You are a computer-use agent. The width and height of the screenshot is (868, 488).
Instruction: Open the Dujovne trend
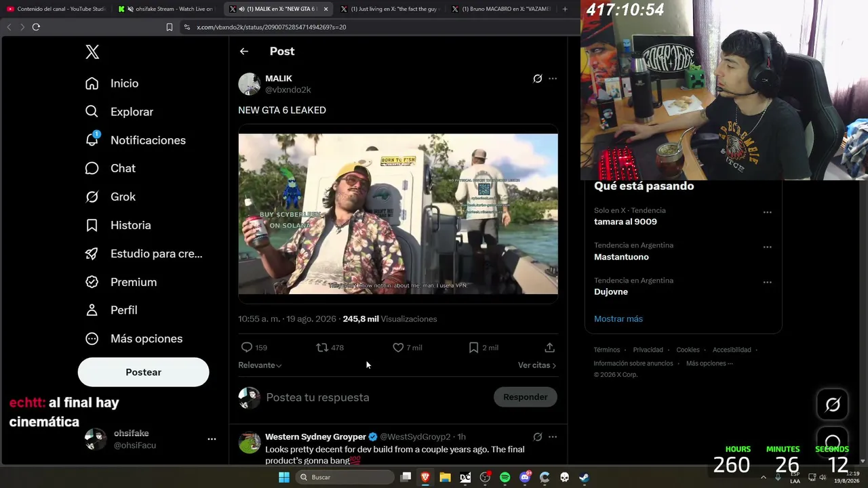611,292
